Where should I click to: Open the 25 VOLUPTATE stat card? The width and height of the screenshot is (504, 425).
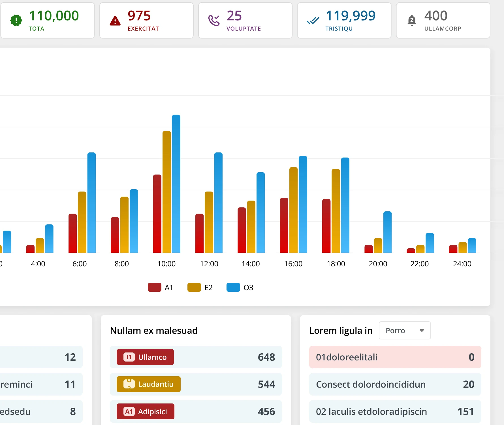tap(245, 20)
